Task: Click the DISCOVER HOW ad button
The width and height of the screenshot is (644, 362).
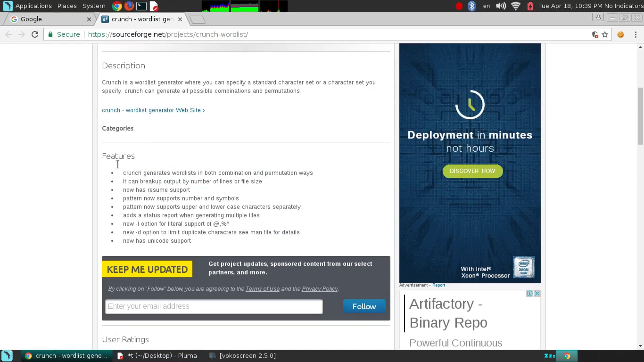Action: click(473, 171)
